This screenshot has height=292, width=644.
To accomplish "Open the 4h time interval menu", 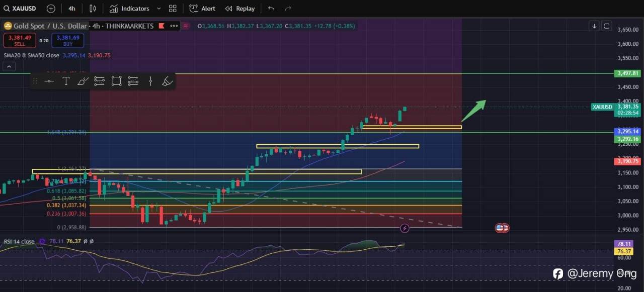I will [72, 9].
